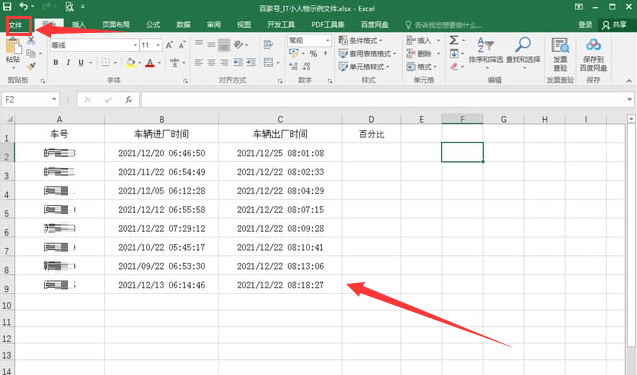
Task: Cut selection with the scissors icon
Action: click(31, 41)
